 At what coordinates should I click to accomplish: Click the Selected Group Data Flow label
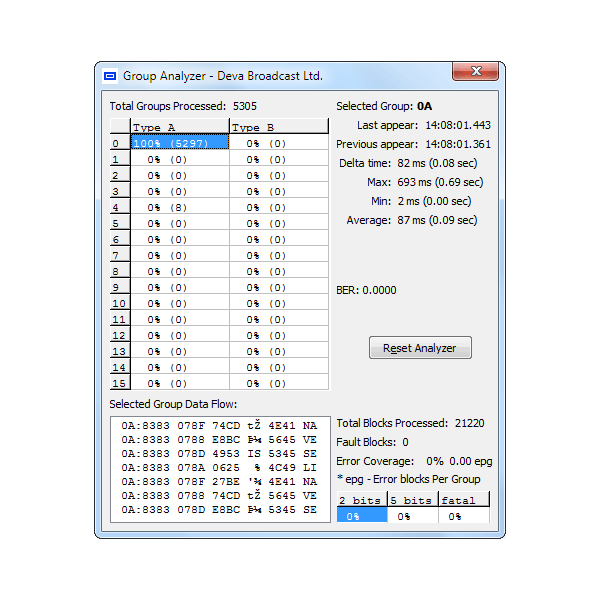[173, 404]
